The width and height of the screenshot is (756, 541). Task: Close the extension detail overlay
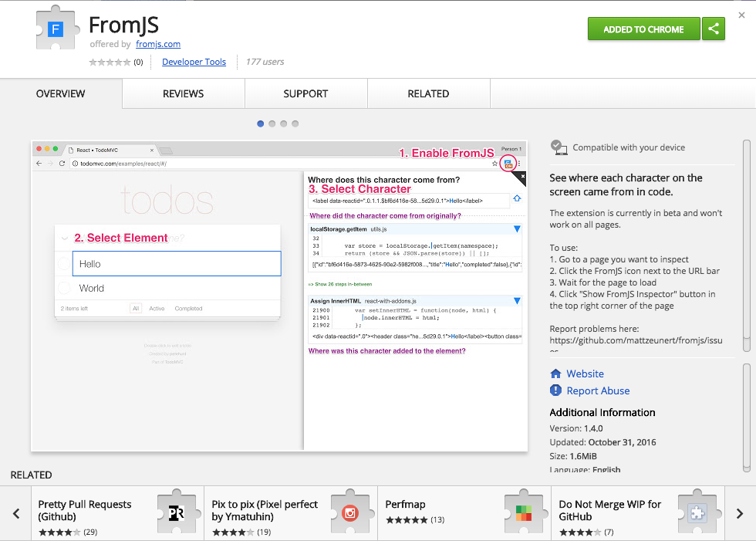point(741,15)
